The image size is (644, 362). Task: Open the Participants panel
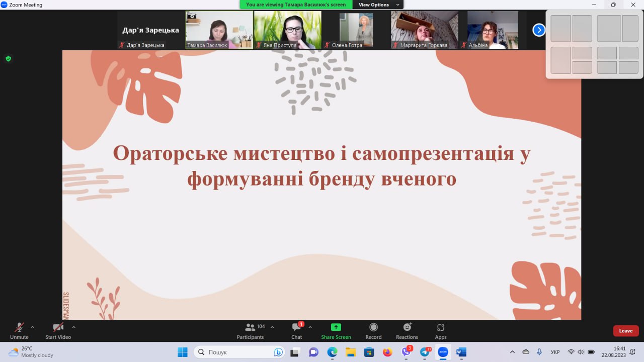coord(250,331)
